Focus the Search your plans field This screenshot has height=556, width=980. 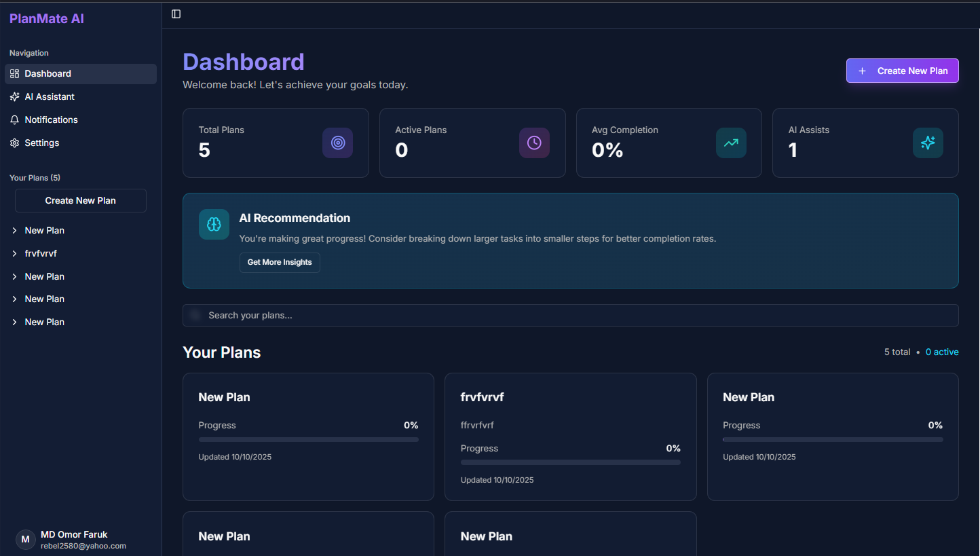[570, 315]
